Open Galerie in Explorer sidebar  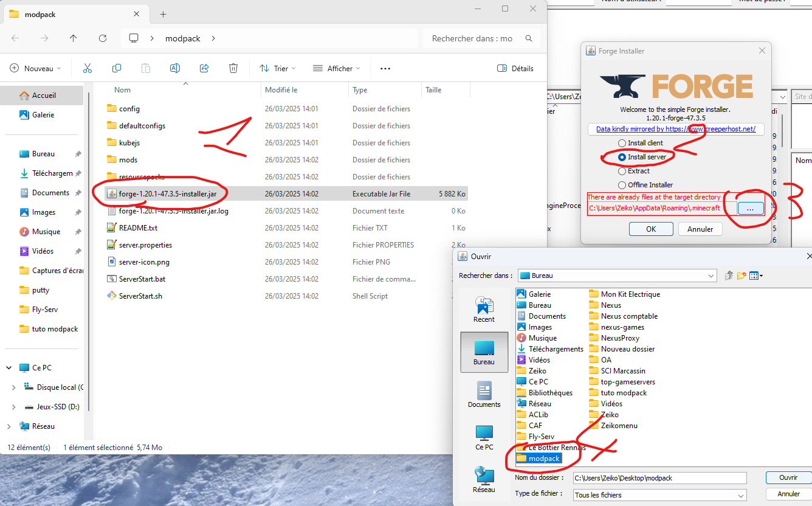pos(43,114)
